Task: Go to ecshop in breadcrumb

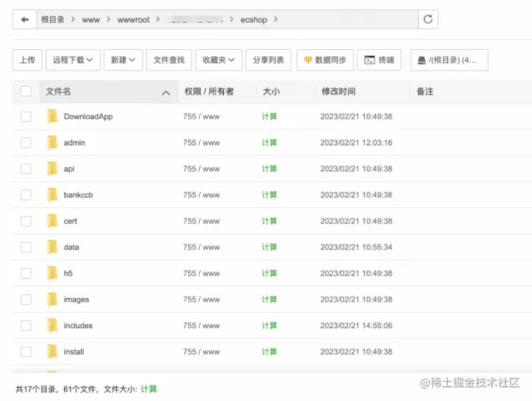Action: (x=254, y=20)
